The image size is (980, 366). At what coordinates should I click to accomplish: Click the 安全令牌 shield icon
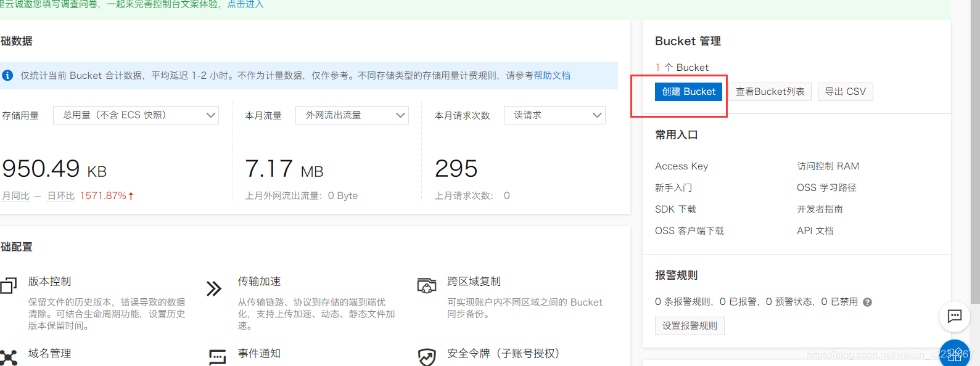[427, 357]
